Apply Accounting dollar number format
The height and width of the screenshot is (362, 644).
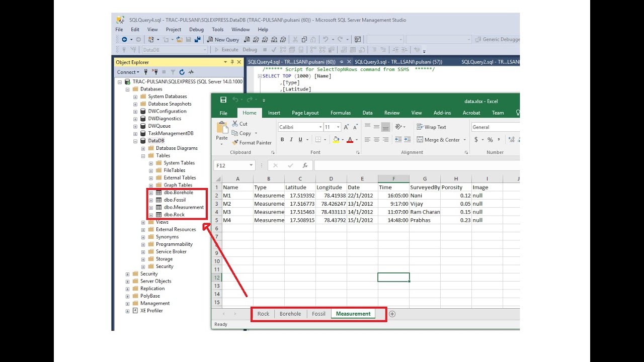[x=476, y=140]
